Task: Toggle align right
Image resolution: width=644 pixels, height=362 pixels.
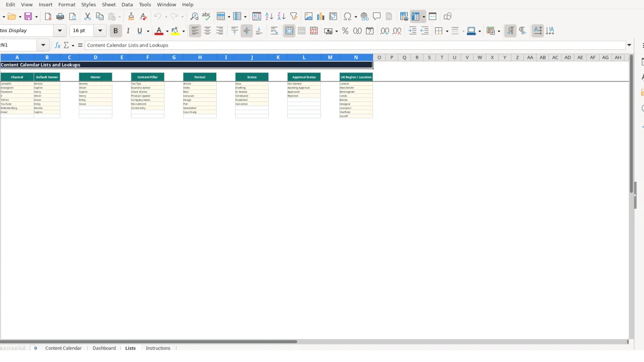Action: pyautogui.click(x=219, y=31)
